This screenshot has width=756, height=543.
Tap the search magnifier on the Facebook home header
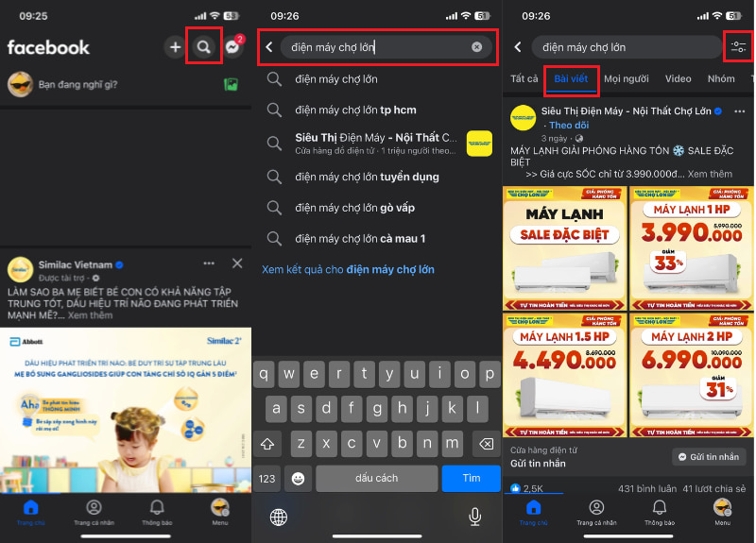click(x=204, y=46)
